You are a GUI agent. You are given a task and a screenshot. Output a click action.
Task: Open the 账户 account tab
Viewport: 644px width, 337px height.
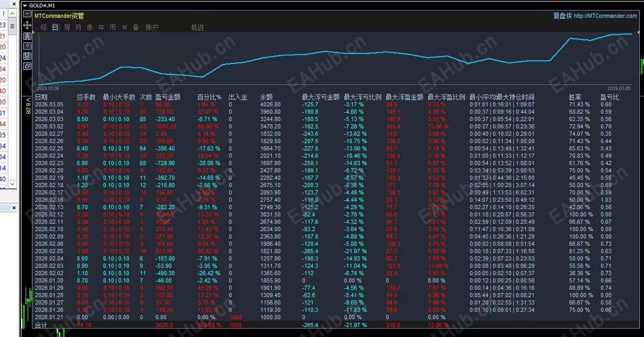pos(152,27)
